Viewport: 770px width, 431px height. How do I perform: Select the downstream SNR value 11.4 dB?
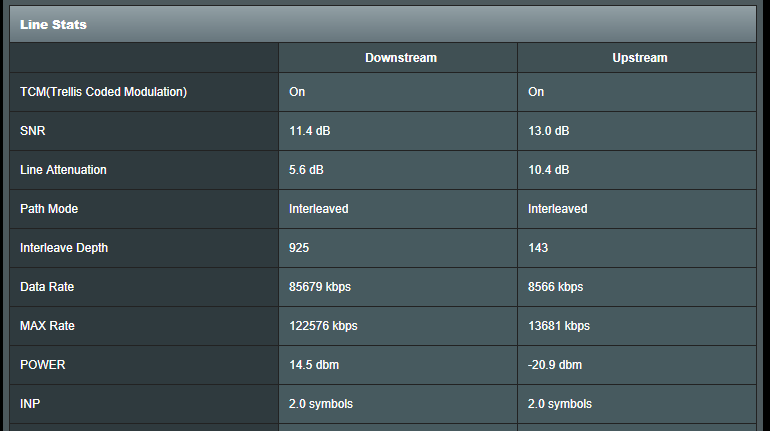pos(310,131)
